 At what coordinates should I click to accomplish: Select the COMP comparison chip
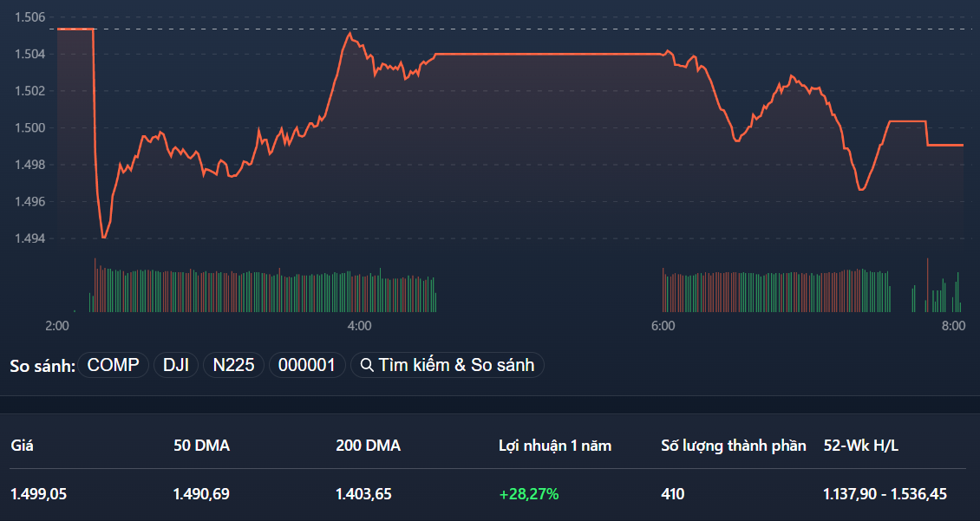pyautogui.click(x=113, y=365)
